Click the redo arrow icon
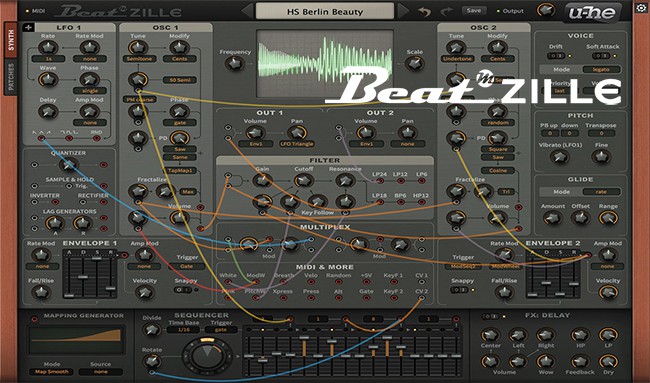The height and width of the screenshot is (383, 650). (446, 12)
